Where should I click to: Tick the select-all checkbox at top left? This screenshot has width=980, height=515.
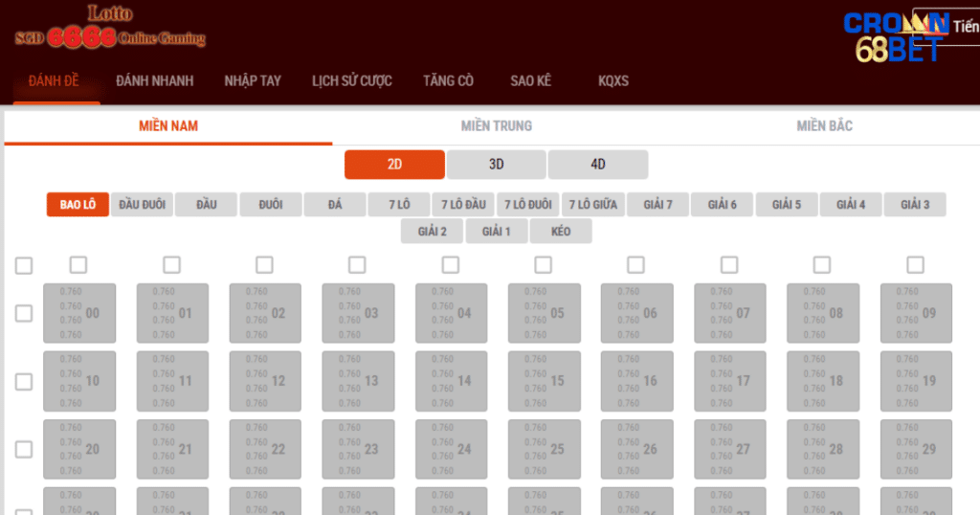click(24, 266)
